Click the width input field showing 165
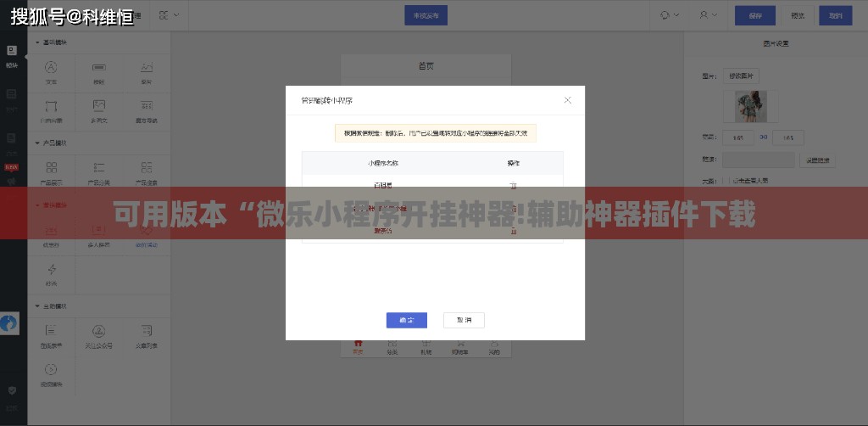Viewport: 868px width, 426px height. click(x=738, y=137)
